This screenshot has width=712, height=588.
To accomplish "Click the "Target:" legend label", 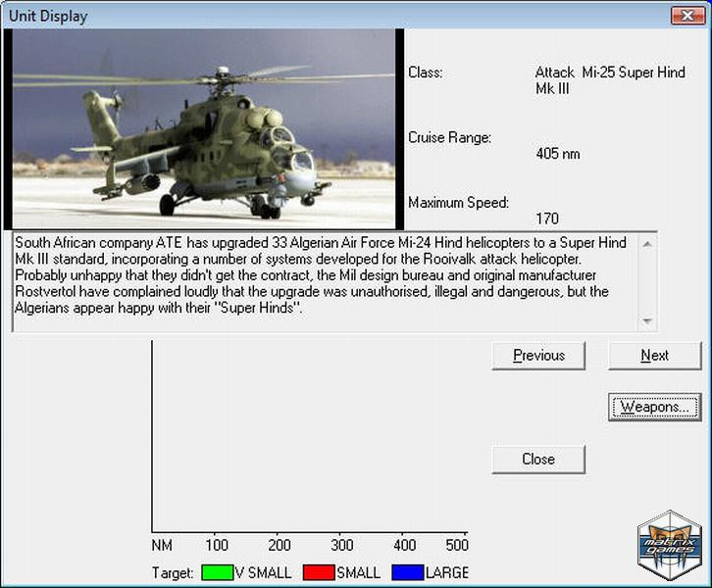I will [173, 573].
